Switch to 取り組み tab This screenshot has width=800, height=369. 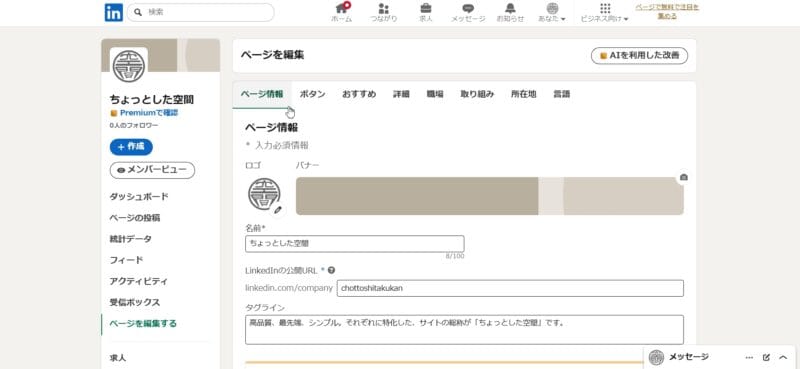[477, 94]
